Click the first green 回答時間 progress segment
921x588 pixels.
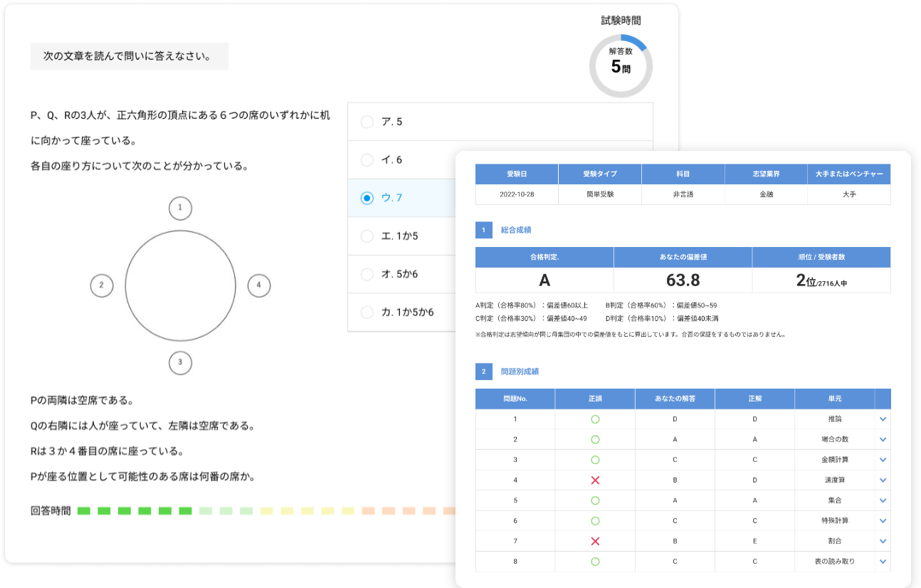pos(84,510)
